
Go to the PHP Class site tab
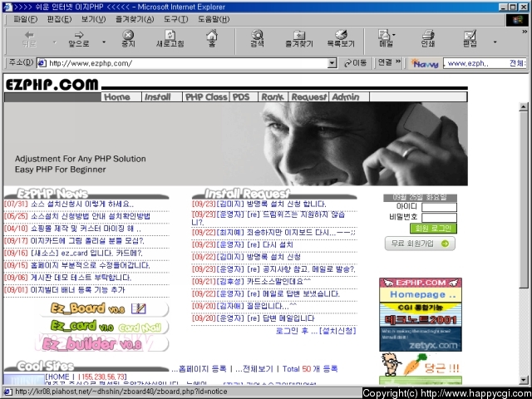click(x=206, y=97)
